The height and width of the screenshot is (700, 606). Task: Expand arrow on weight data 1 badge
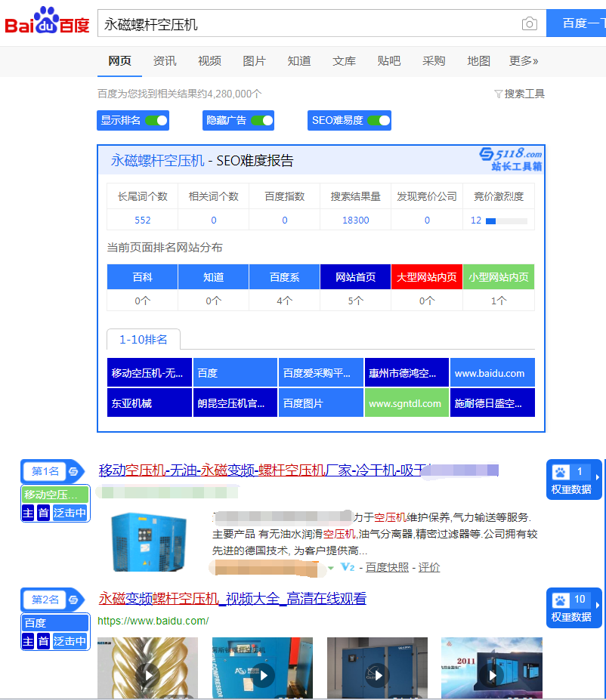(x=598, y=477)
